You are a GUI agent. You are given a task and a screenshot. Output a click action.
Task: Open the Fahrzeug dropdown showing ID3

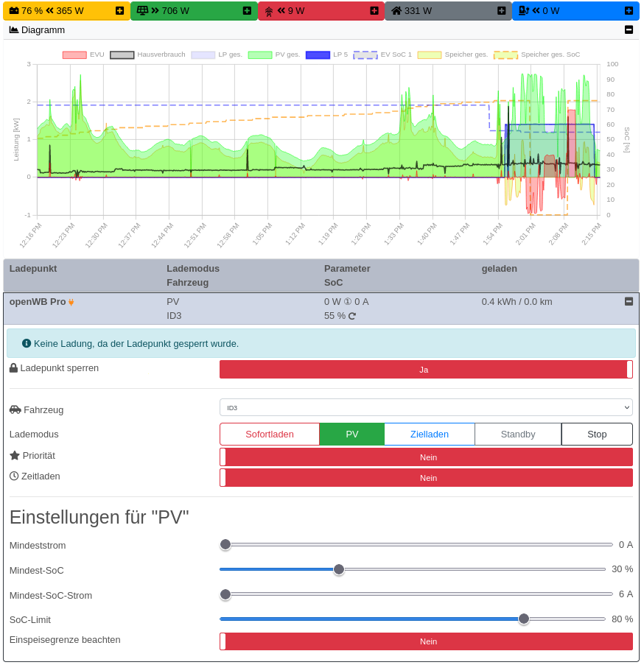[426, 407]
